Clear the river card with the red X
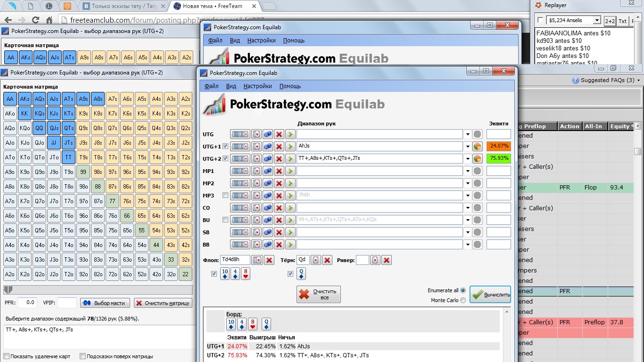Screen dimensions: 644x362 (x=387, y=260)
